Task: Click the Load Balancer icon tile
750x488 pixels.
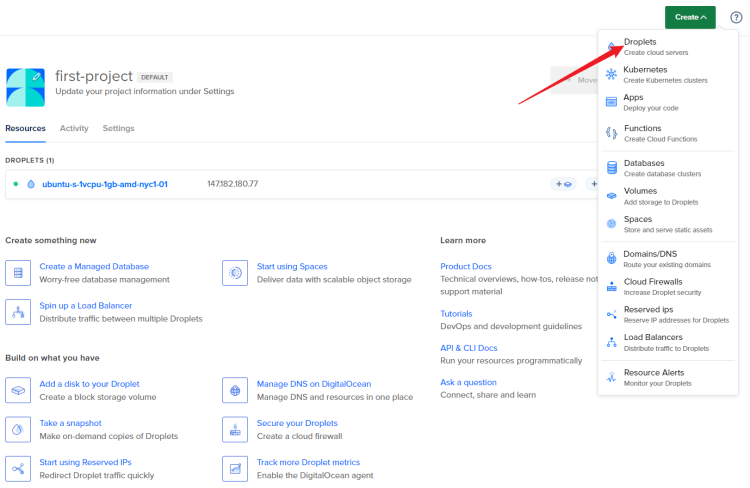Action: click(18, 312)
